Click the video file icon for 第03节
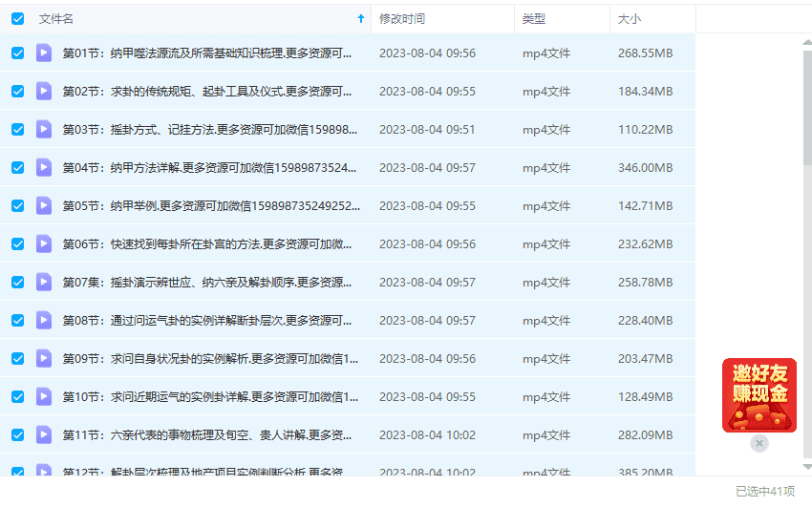812x507 pixels. point(44,130)
